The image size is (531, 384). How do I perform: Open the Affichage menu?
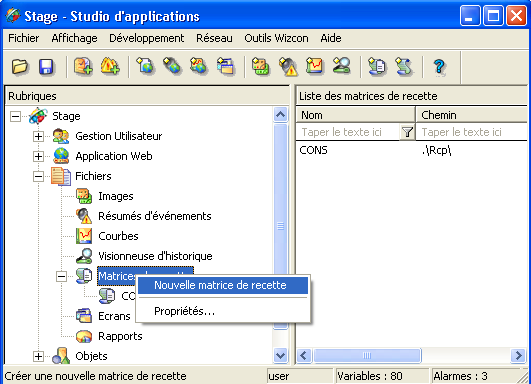[75, 38]
